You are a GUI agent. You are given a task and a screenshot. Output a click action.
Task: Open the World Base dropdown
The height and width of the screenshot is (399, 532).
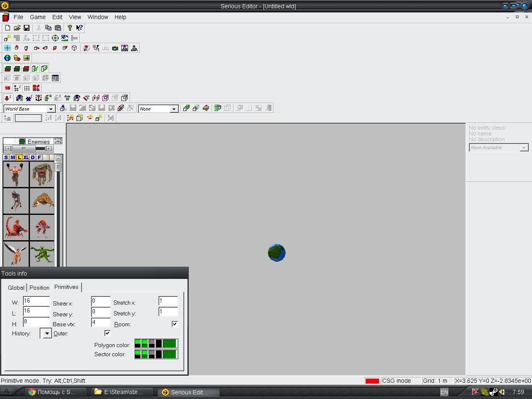(x=51, y=109)
